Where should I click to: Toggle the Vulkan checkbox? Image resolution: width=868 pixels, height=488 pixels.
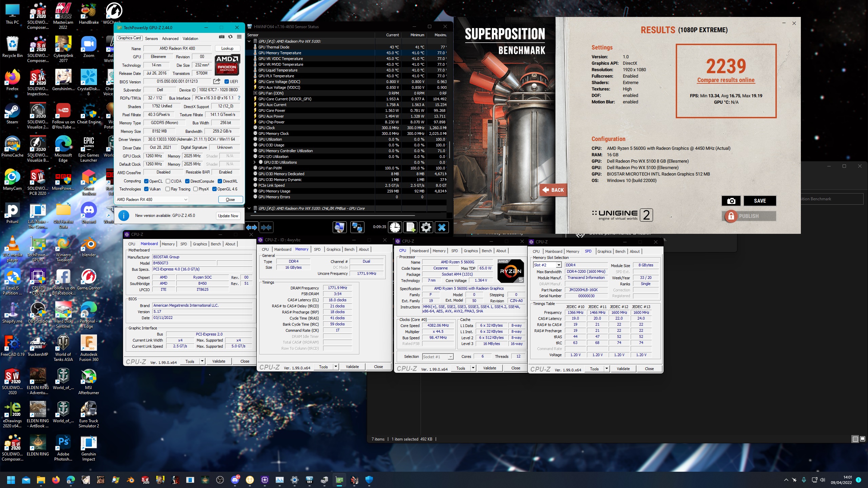click(146, 189)
